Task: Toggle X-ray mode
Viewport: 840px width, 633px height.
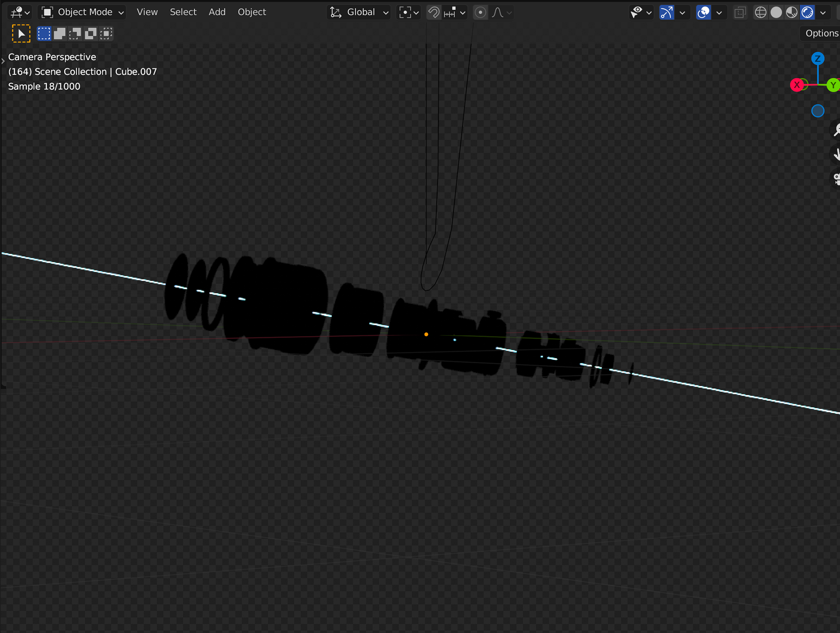Action: (x=740, y=12)
